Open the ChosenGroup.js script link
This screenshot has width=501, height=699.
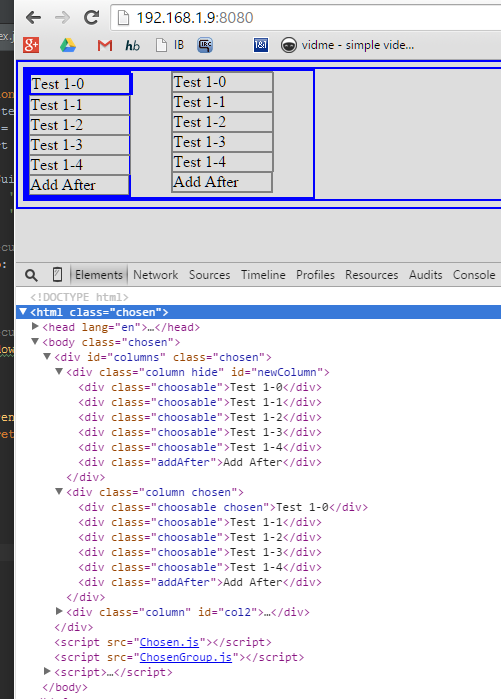point(186,658)
